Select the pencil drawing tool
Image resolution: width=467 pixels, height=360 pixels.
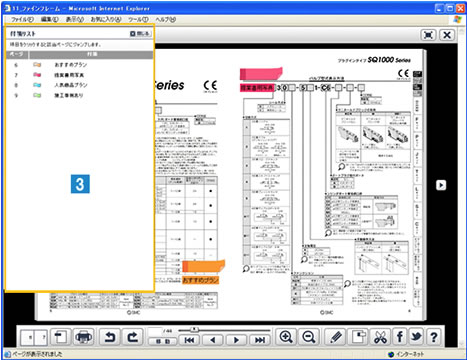pyautogui.click(x=336, y=337)
